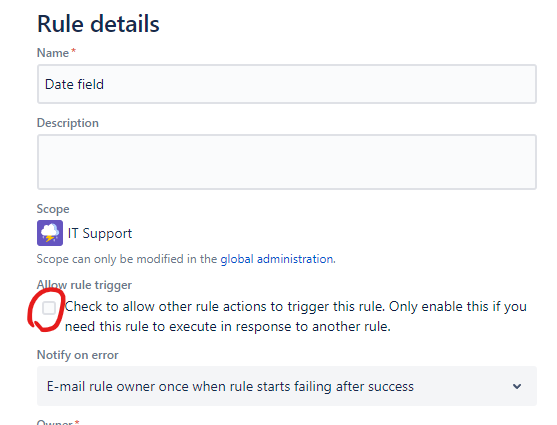Click the 'Scope can only be modified' note

pyautogui.click(x=186, y=259)
